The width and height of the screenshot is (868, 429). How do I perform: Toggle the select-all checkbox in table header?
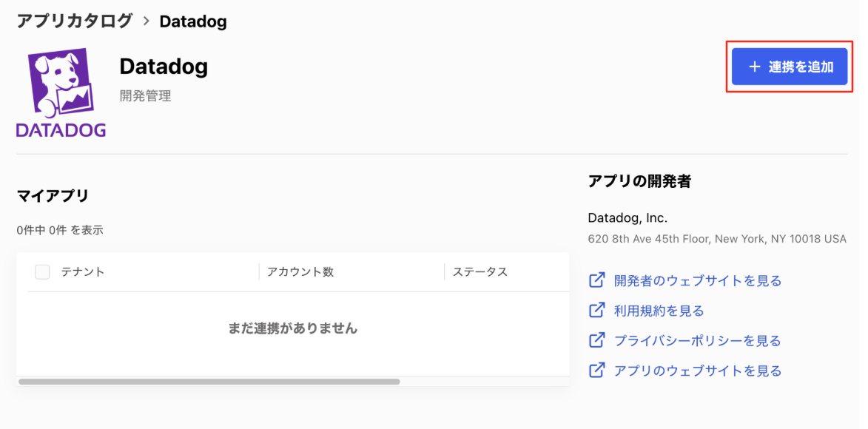pyautogui.click(x=42, y=271)
